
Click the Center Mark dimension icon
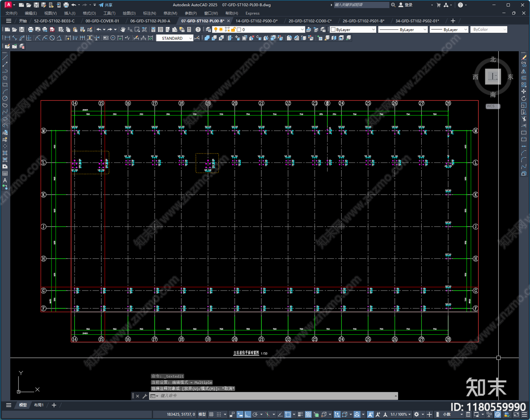click(x=113, y=38)
